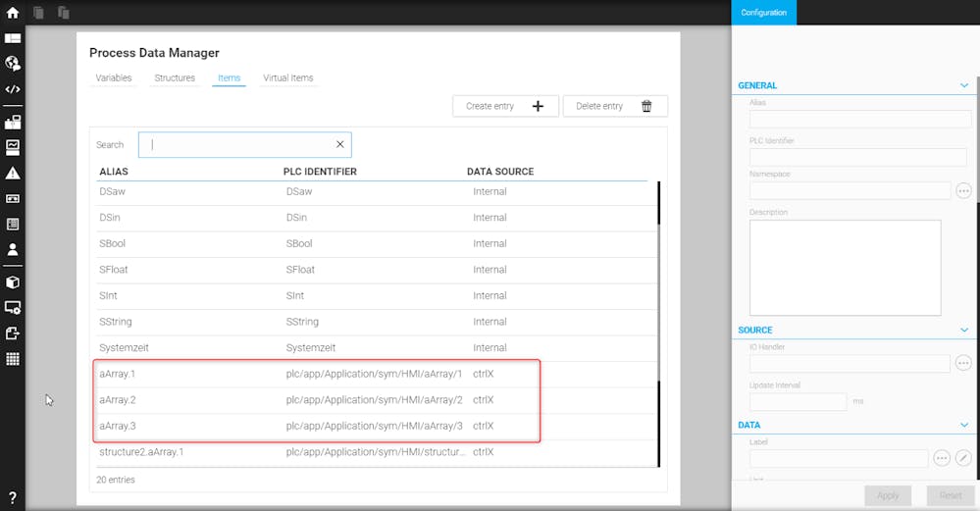Click the Apply button
The height and width of the screenshot is (511, 980).
tap(888, 495)
